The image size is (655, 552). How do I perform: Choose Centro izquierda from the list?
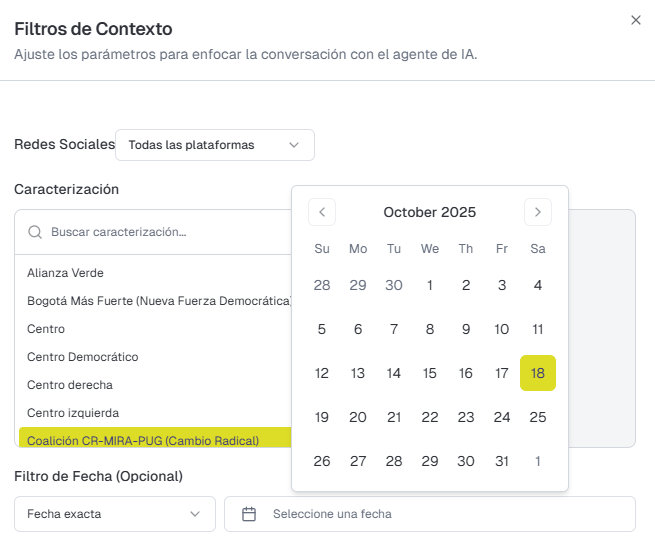coord(73,413)
